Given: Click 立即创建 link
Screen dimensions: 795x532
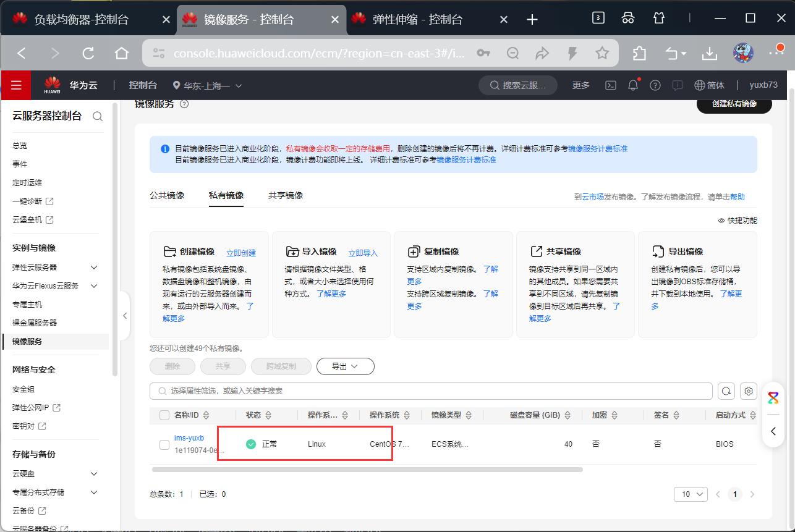Looking at the screenshot, I should [x=241, y=253].
